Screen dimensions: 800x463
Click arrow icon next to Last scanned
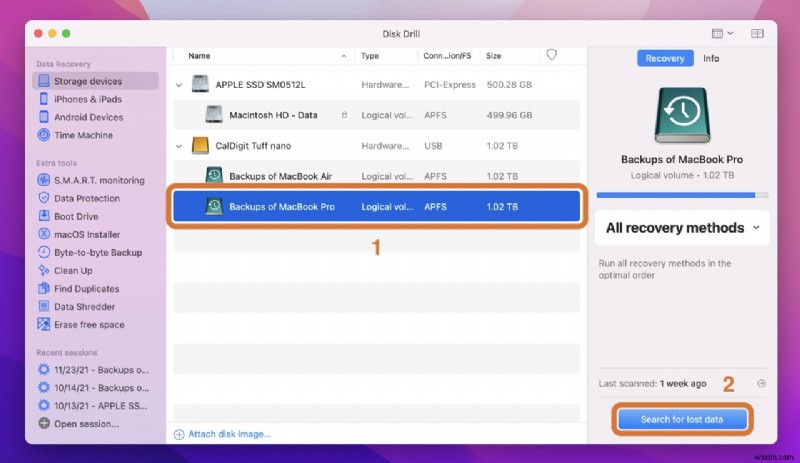click(761, 383)
